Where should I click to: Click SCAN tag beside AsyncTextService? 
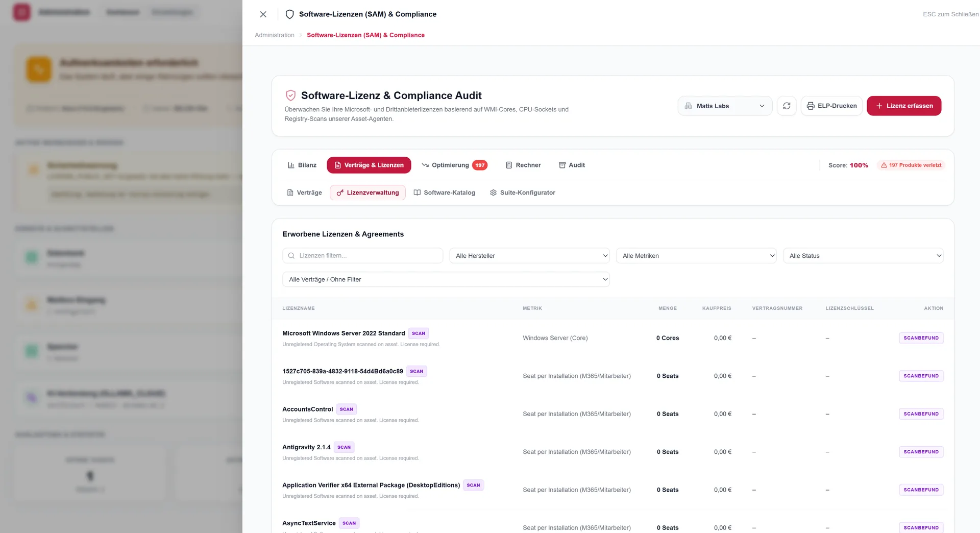(349, 523)
